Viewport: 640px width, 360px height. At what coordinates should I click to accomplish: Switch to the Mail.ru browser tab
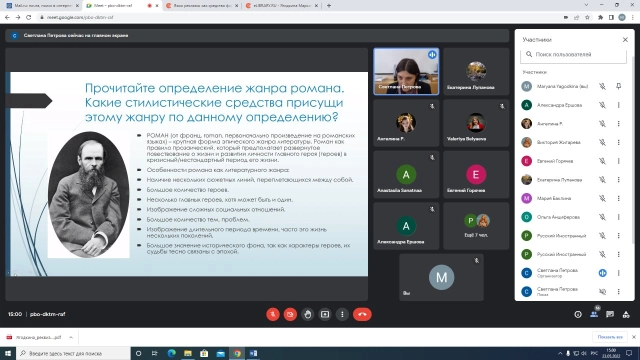(x=41, y=6)
